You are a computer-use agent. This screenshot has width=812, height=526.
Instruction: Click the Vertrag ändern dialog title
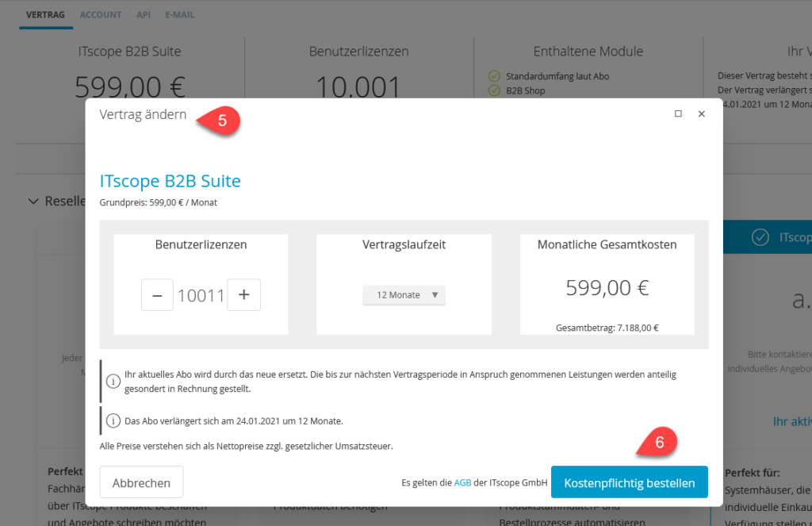143,114
